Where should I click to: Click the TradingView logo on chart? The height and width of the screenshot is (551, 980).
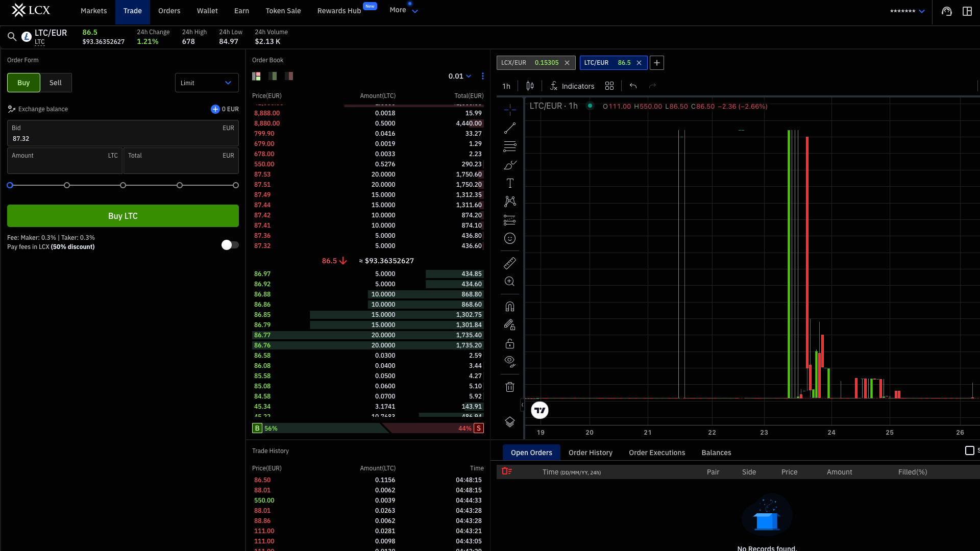pos(540,410)
